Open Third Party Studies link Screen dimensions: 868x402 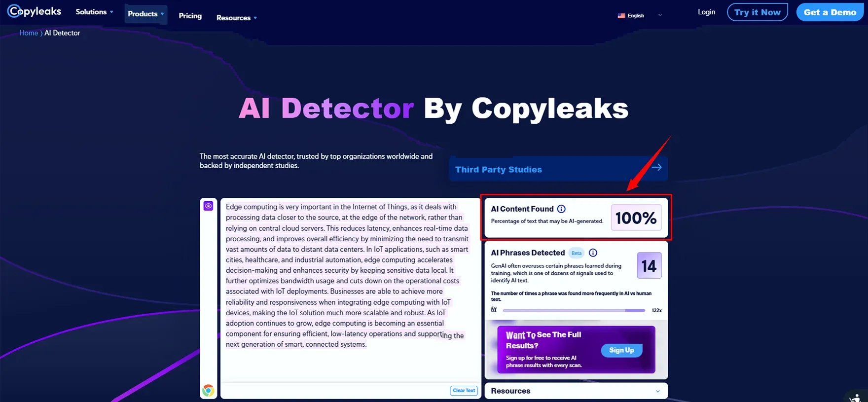(558, 169)
